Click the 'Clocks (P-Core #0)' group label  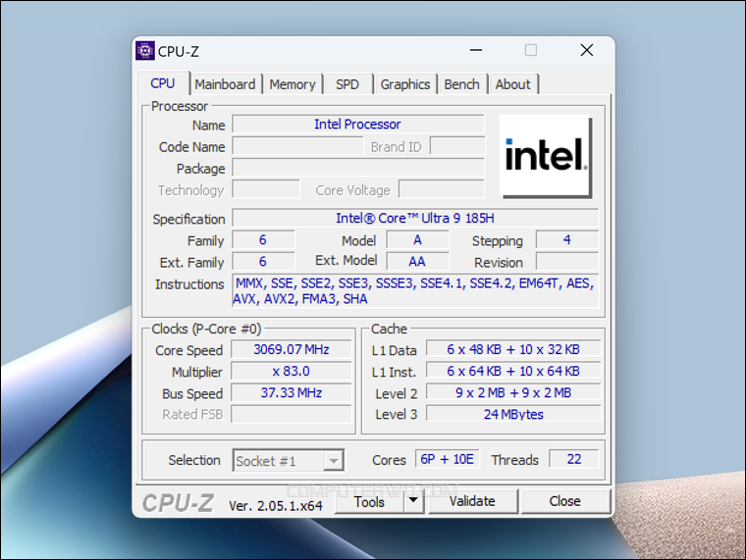click(x=206, y=329)
